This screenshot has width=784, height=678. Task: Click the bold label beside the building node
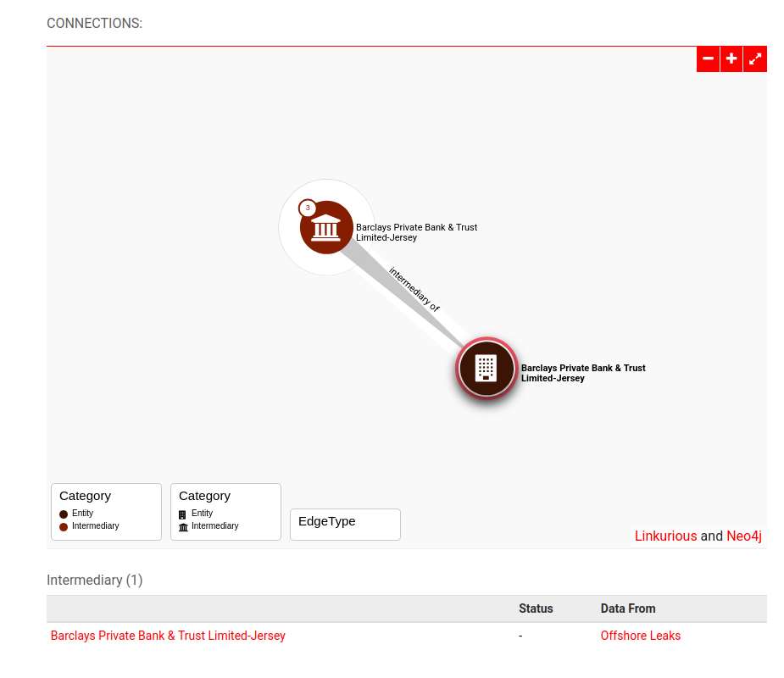(x=583, y=373)
